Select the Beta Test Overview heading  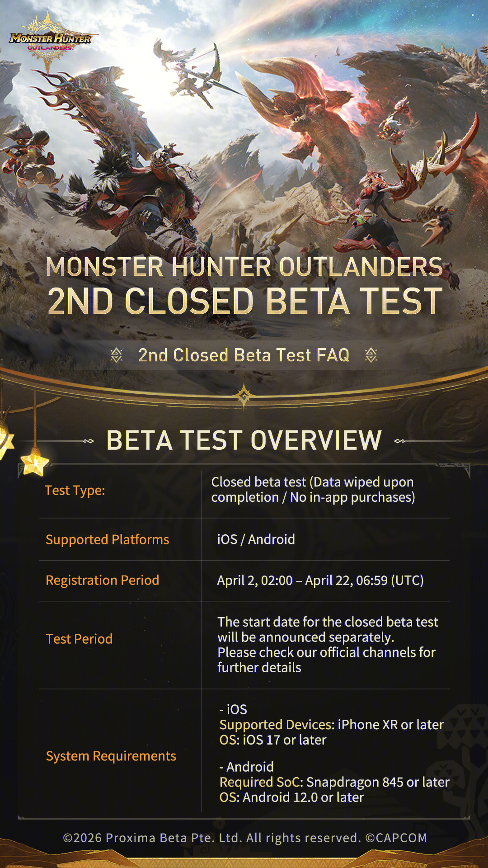[244, 440]
